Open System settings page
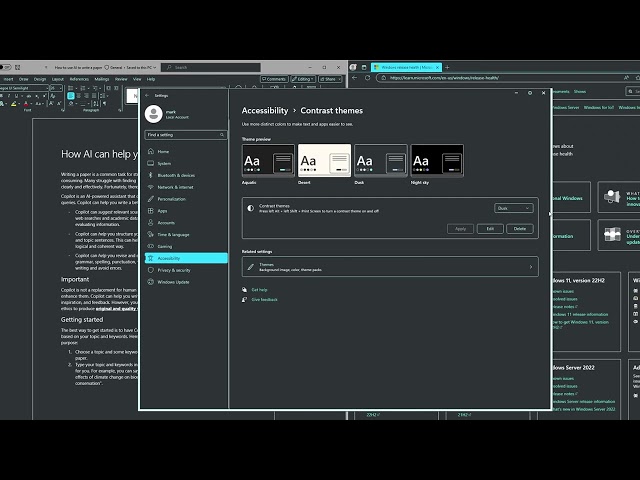640x480 pixels. [186, 163]
